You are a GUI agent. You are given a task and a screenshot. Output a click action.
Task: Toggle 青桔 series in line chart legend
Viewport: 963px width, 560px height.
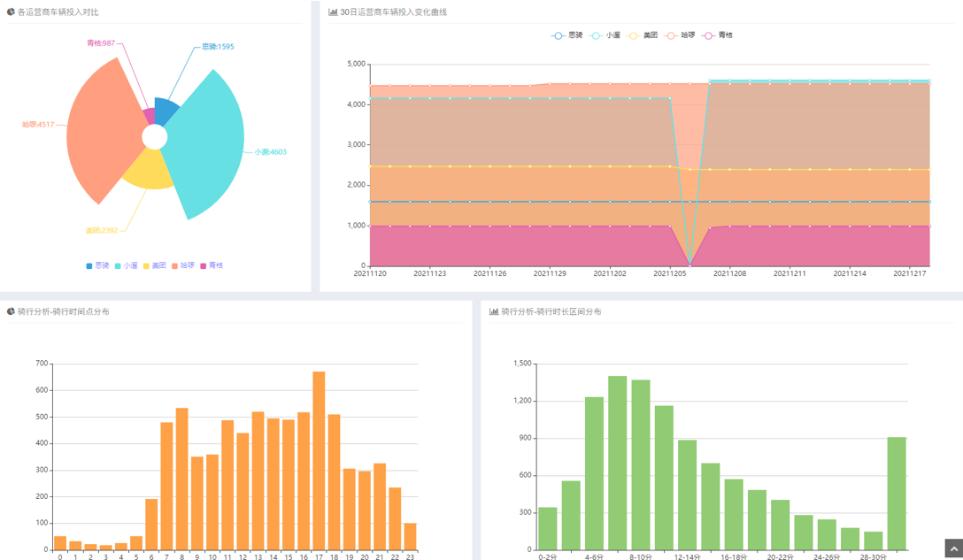[718, 35]
